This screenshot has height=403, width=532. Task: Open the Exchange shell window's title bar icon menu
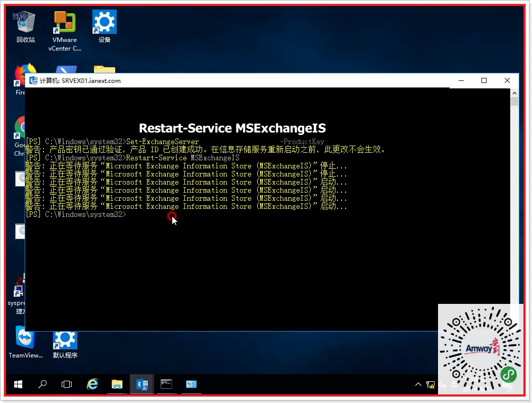33,80
